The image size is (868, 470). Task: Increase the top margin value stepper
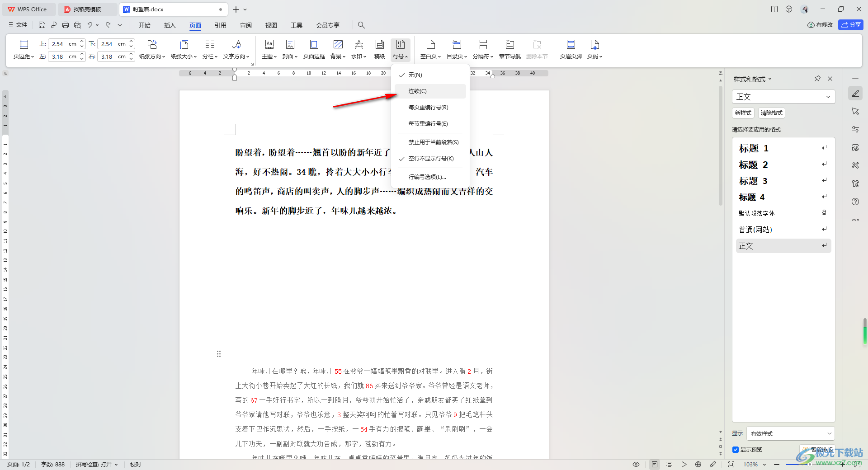point(82,42)
